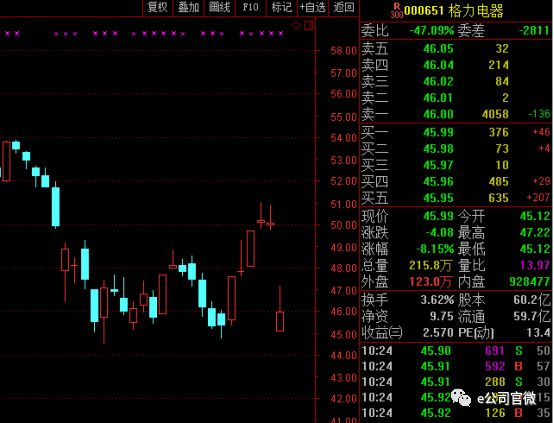Click the 返回 back button

[x=344, y=7]
